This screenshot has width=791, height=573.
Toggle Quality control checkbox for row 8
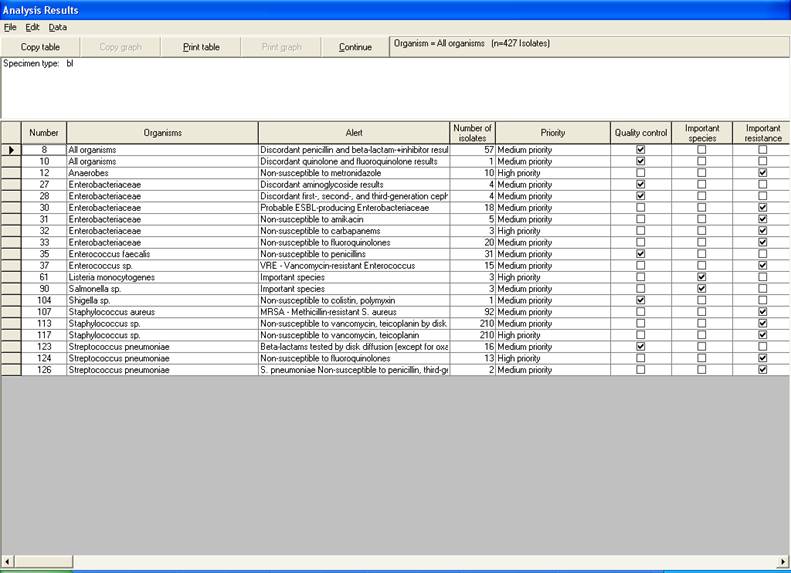click(x=641, y=150)
